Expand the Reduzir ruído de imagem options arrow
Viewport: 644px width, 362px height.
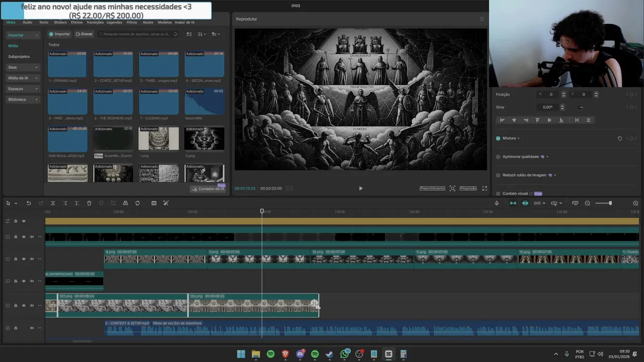[555, 175]
